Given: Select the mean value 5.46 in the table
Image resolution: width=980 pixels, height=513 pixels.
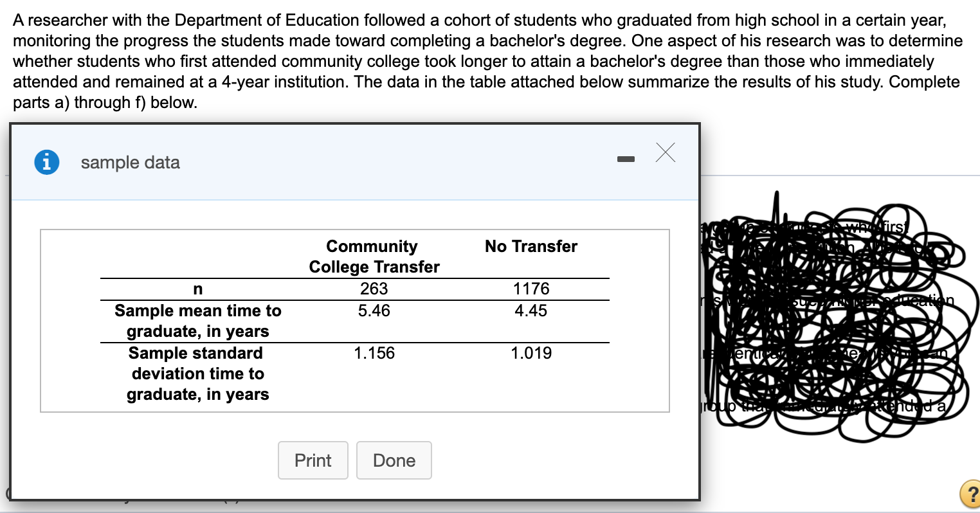Looking at the screenshot, I should pos(373,310).
